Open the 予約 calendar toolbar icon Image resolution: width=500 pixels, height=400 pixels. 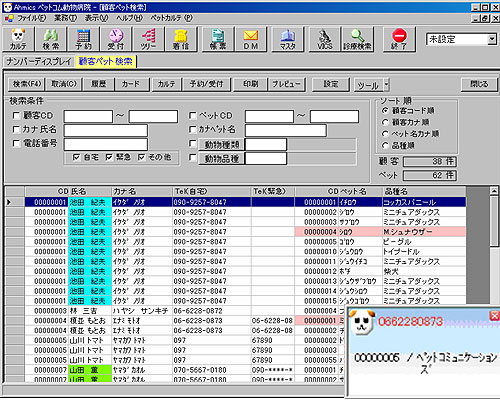tap(83, 39)
